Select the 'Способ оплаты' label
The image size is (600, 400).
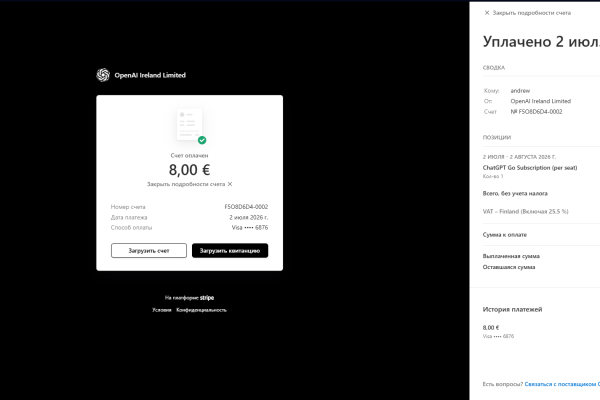point(131,227)
